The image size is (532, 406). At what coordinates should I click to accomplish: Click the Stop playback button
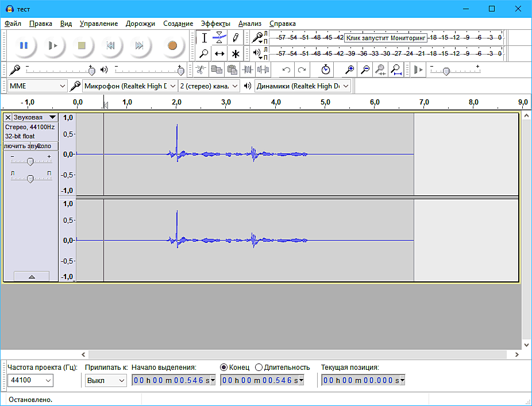pos(82,45)
